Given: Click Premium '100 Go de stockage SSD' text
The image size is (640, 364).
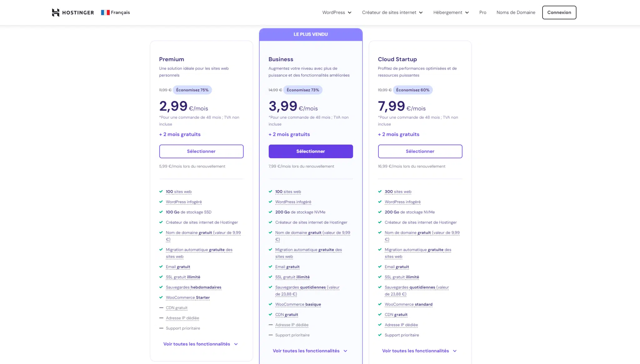Looking at the screenshot, I should click(188, 212).
